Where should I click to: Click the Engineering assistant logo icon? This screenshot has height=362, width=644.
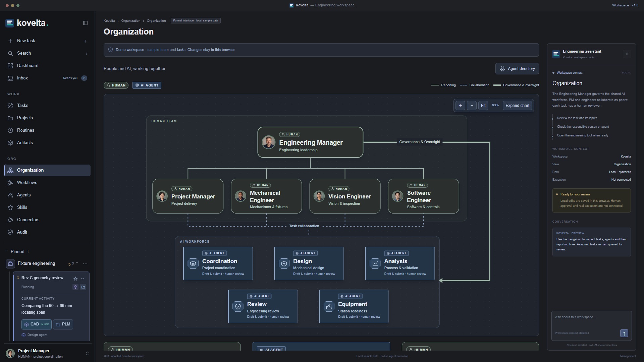[x=556, y=54]
